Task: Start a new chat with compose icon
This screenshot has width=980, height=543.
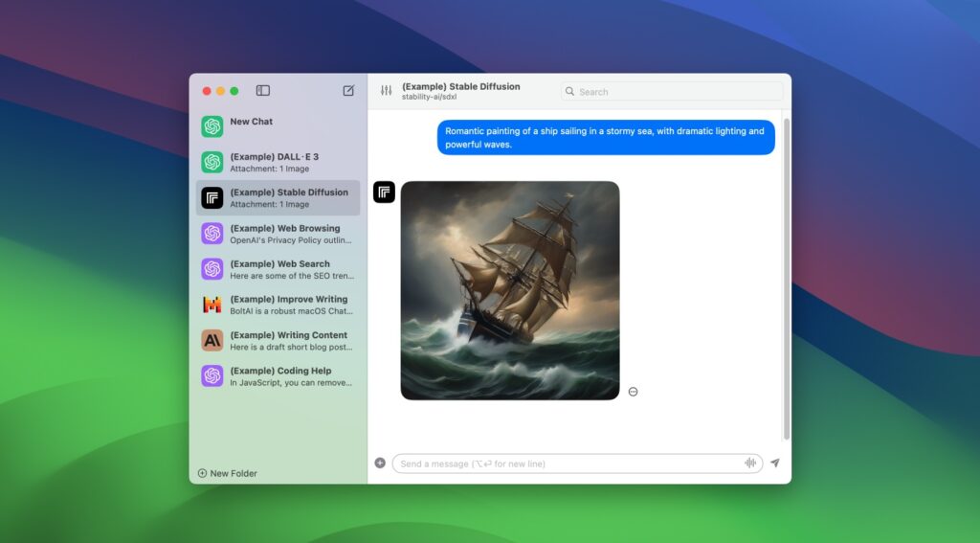Action: (348, 91)
